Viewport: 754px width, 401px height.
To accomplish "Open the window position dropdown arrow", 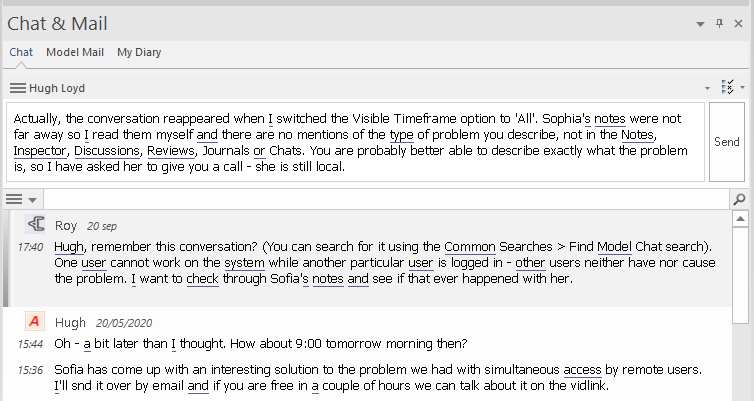I will click(x=700, y=24).
